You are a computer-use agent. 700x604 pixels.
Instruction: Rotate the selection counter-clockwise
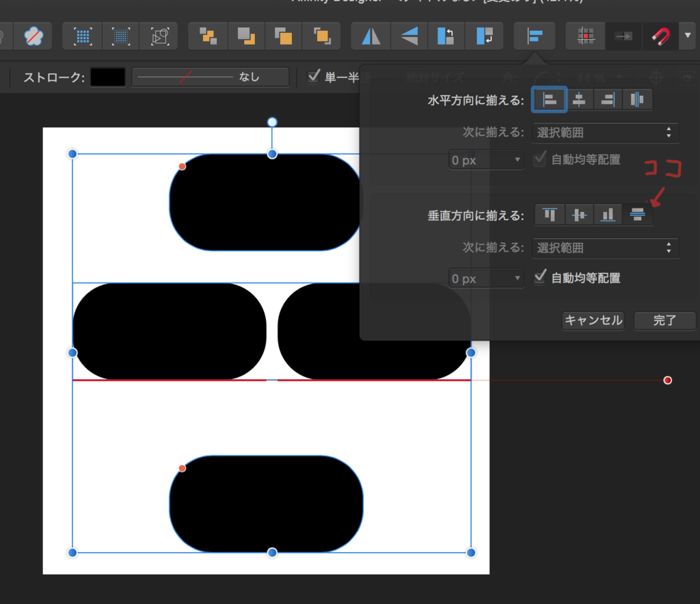click(x=446, y=36)
